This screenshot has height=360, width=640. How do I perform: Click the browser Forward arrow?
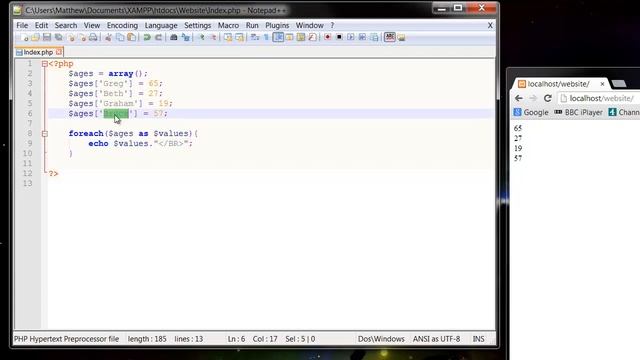click(533, 98)
